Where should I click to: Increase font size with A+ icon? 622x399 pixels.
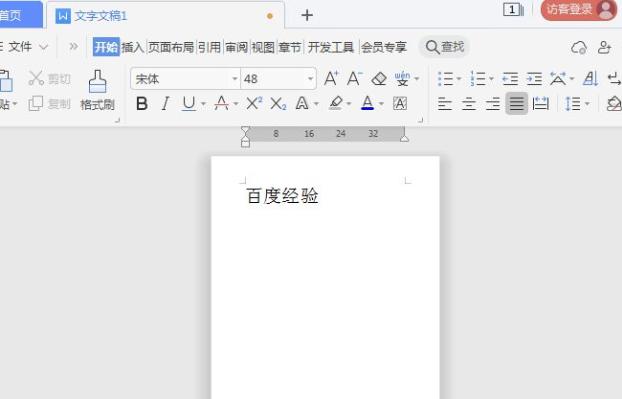[331, 79]
